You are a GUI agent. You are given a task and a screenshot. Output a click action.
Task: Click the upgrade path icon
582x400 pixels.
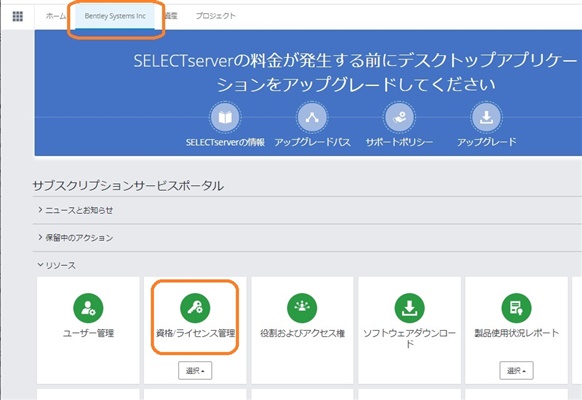[x=312, y=117]
